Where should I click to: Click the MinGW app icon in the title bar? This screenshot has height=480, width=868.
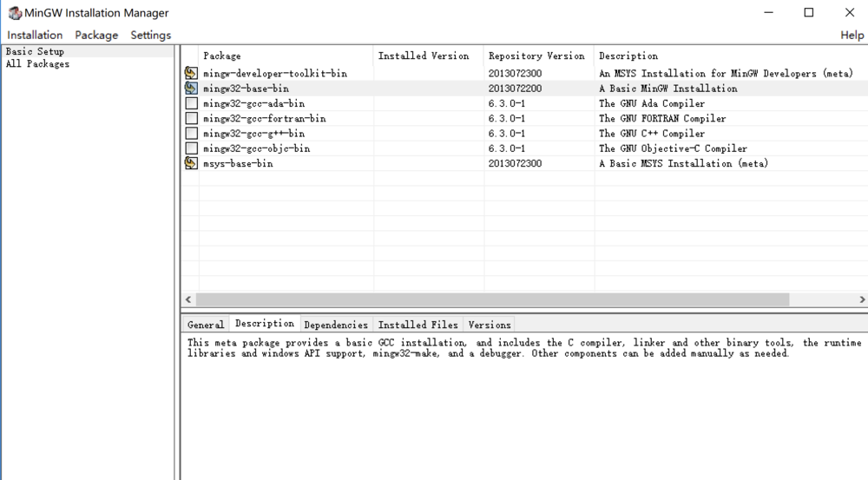[x=15, y=13]
